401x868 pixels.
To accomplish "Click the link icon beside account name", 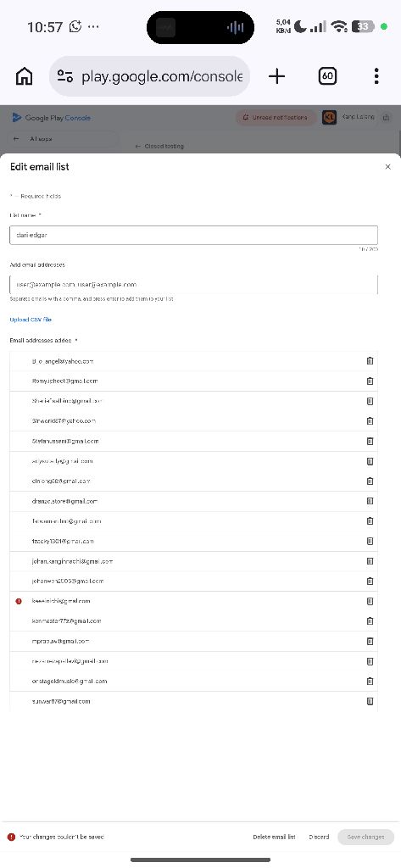I will coord(387,117).
